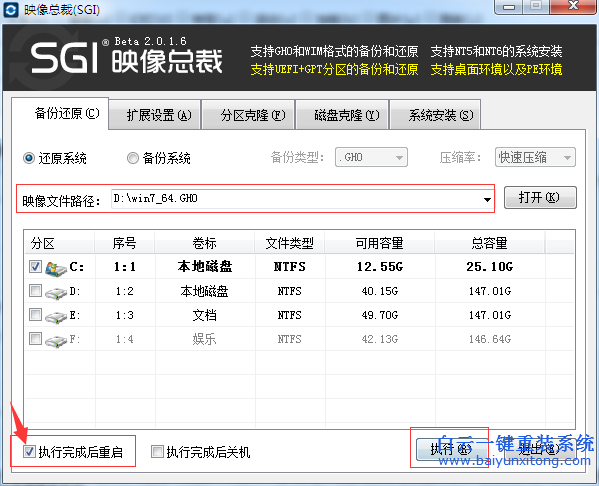Screen dimensions: 599x486
Task: Open the 压缩率 快速压缩 dropdown
Action: [535, 157]
